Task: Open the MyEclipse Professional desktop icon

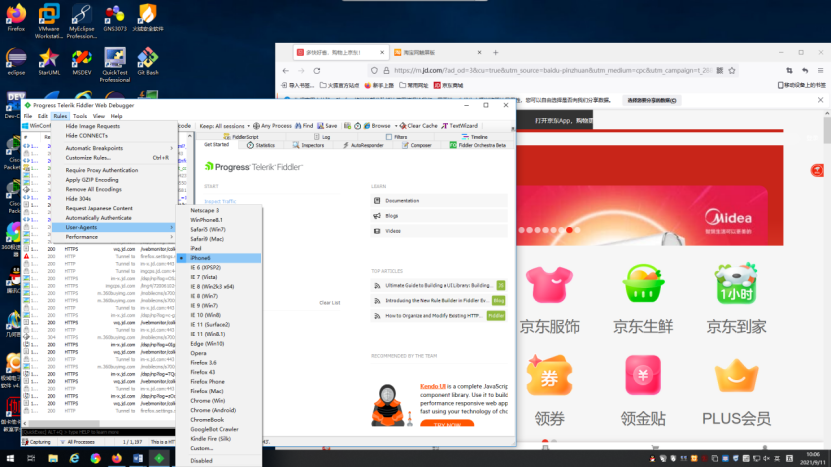Action: pos(82,21)
